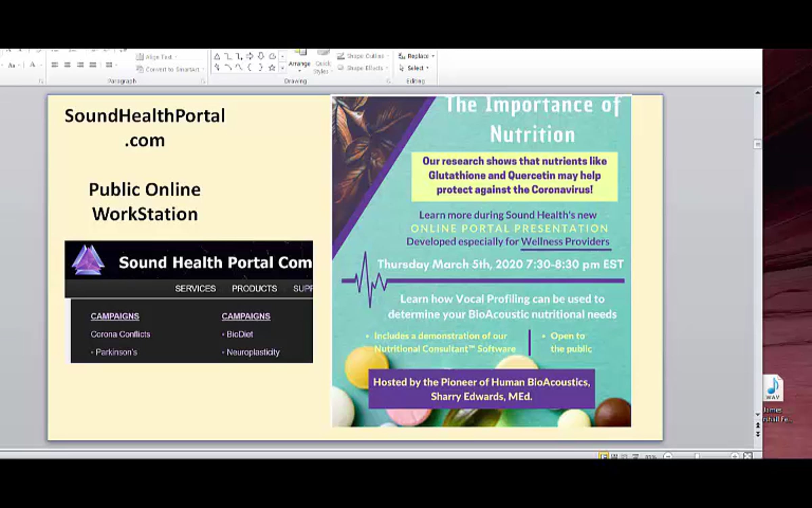812x508 pixels.
Task: Pick the elbow connector shape
Action: click(228, 57)
